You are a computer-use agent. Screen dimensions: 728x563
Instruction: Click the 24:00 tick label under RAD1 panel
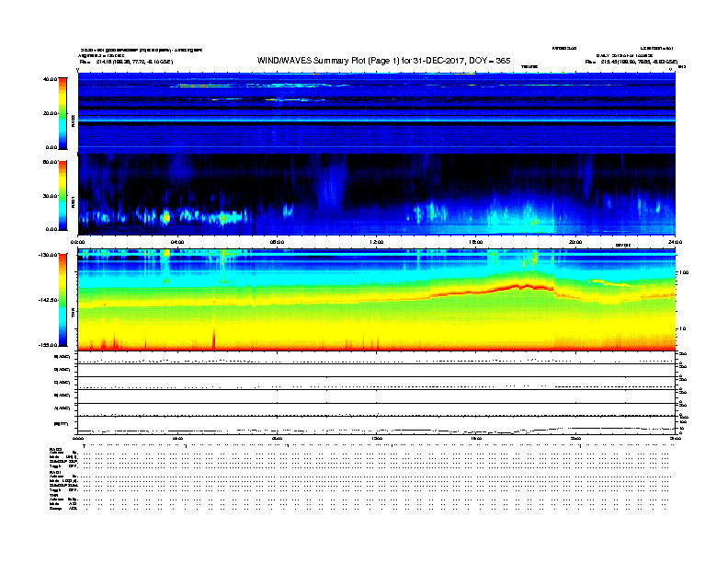coord(675,242)
